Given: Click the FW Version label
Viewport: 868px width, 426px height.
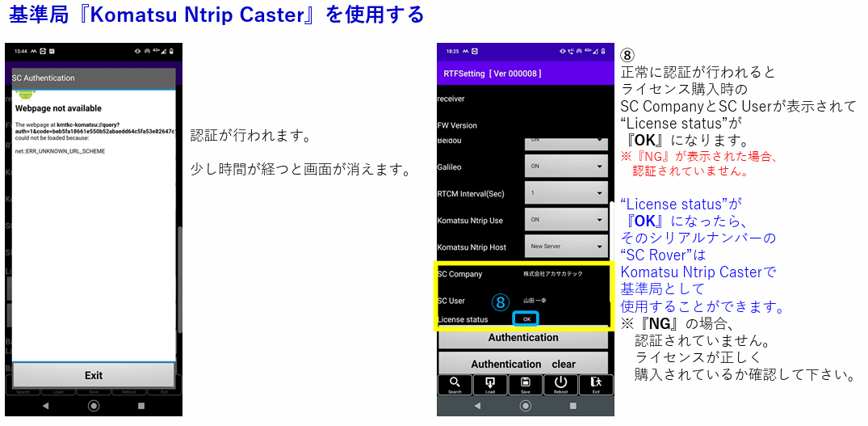Looking at the screenshot, I should 457,125.
